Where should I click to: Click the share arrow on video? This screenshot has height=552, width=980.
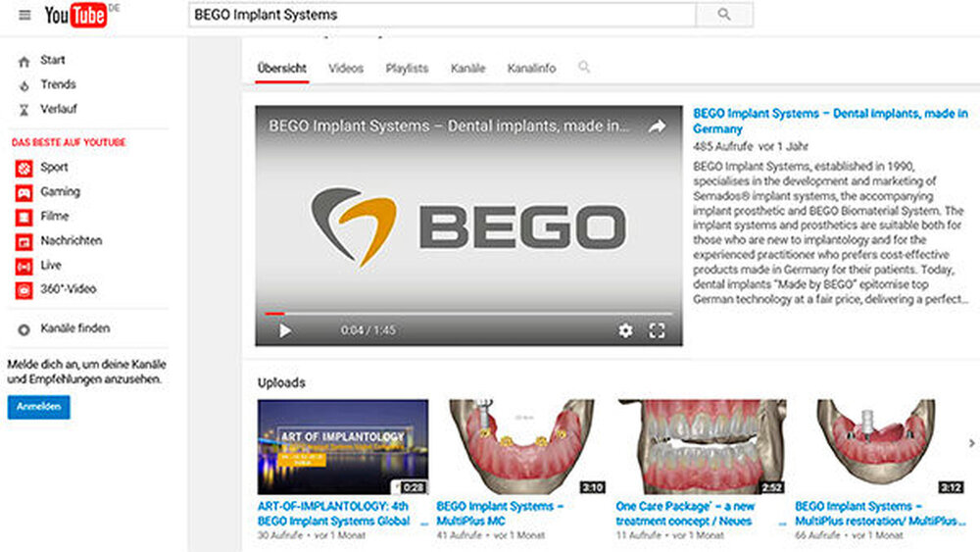(x=657, y=126)
